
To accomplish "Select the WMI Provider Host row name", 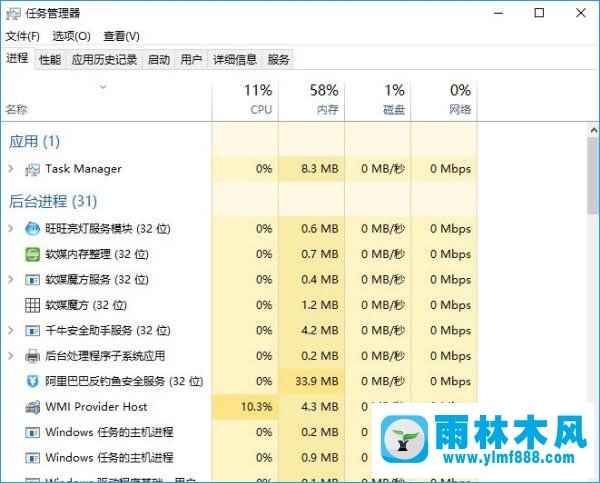I will (96, 406).
